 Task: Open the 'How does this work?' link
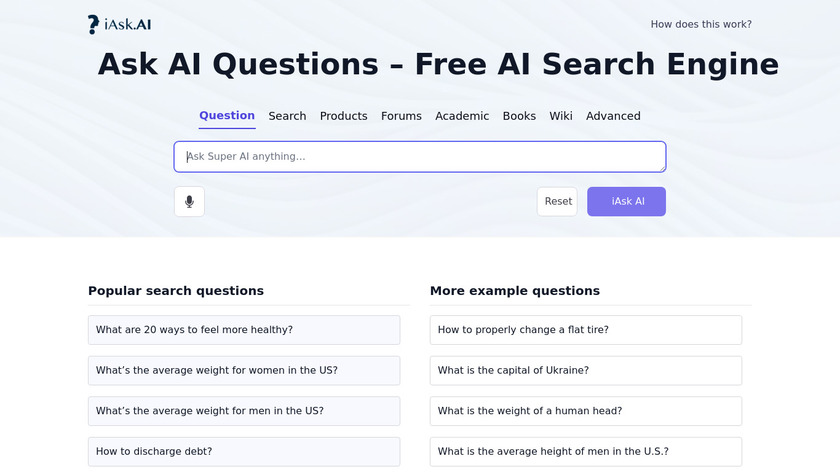pos(700,24)
